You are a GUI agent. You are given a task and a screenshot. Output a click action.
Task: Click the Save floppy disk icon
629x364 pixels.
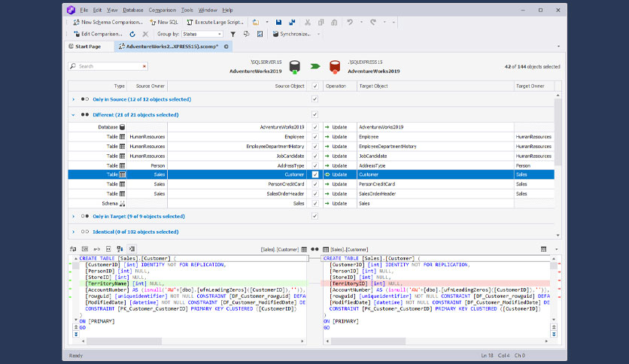(279, 22)
